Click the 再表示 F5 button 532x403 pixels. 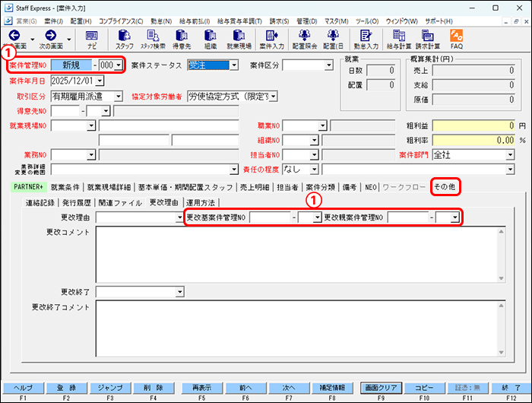pos(202,388)
